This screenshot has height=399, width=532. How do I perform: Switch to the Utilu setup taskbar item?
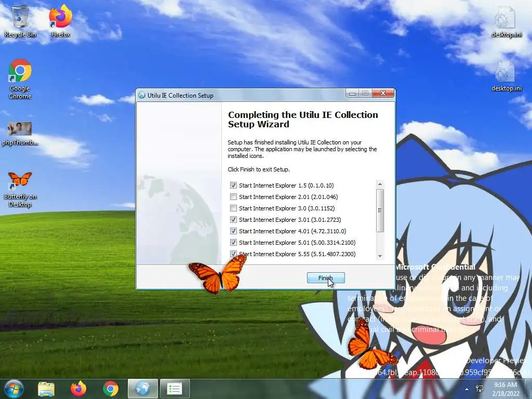click(143, 389)
